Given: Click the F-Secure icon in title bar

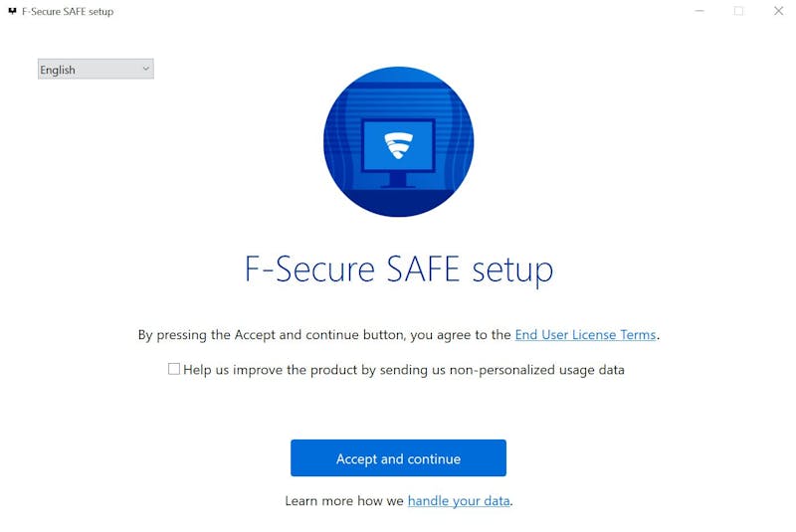Looking at the screenshot, I should 12,12.
